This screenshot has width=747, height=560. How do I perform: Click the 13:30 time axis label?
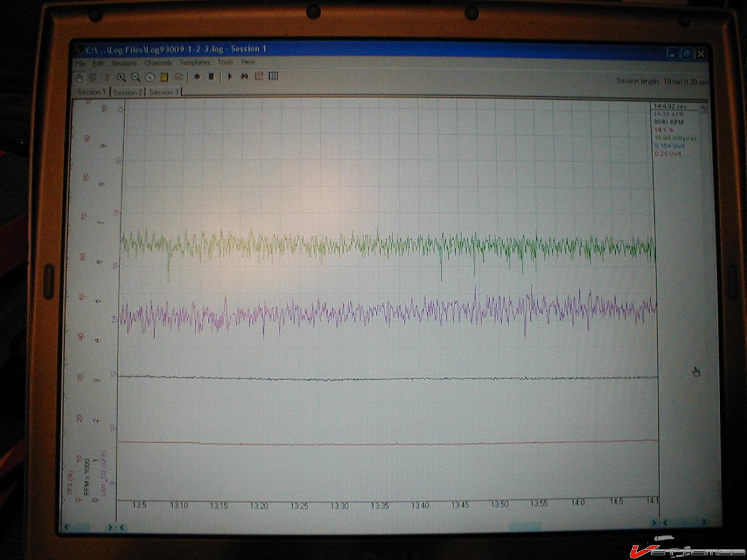pyautogui.click(x=339, y=506)
